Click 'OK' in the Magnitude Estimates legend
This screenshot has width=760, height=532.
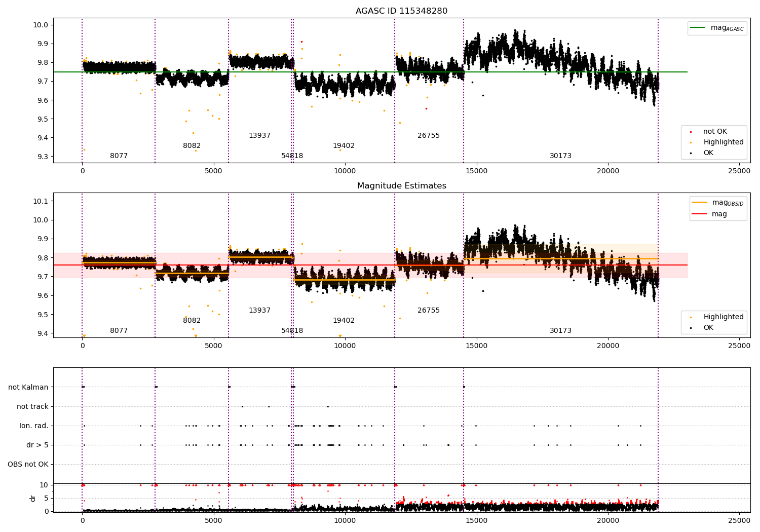pos(708,328)
